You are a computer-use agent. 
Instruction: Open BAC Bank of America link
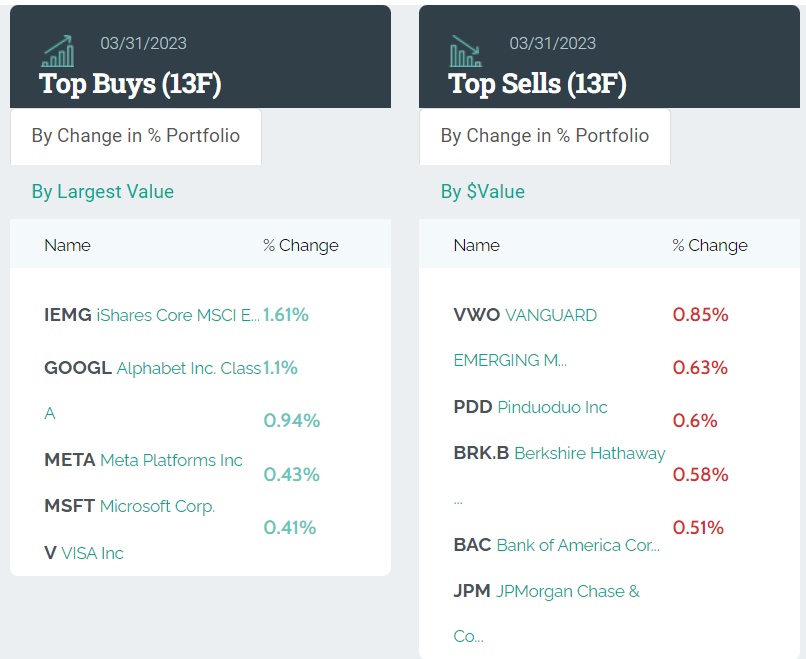[x=556, y=545]
